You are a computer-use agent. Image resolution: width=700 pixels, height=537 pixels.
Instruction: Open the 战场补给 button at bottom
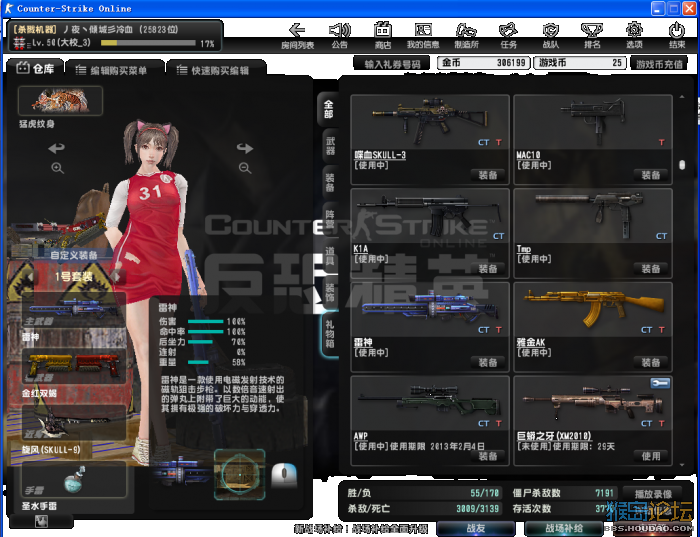[x=563, y=529]
